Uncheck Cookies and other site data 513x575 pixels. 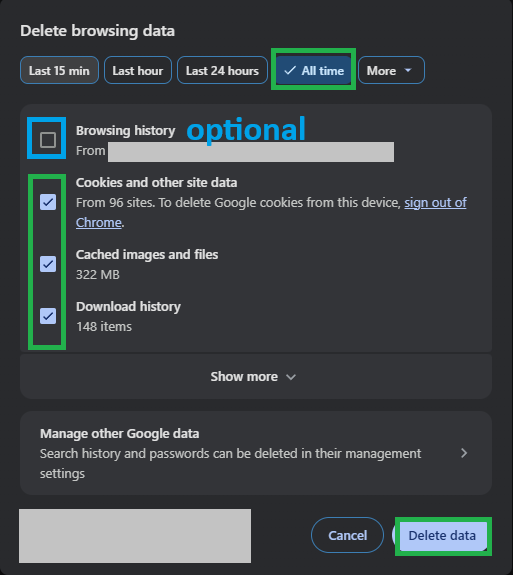48,202
